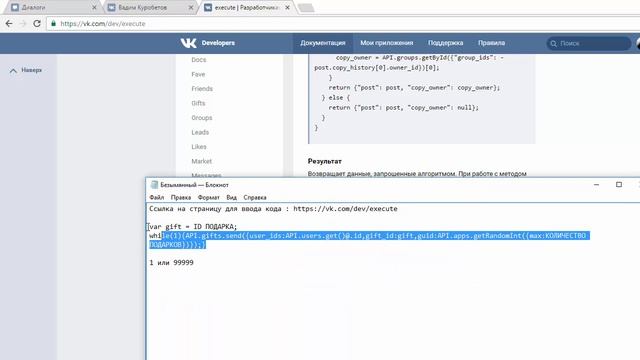Open Notepad Вид menu

[231, 198]
